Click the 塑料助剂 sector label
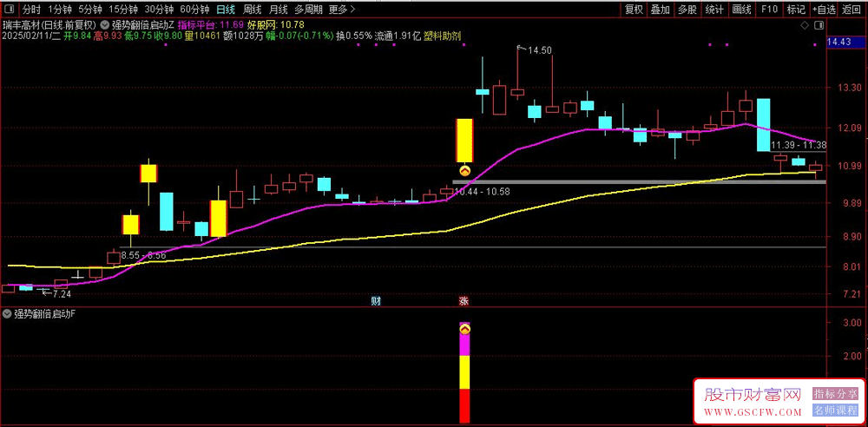This screenshot has width=868, height=427. click(443, 36)
